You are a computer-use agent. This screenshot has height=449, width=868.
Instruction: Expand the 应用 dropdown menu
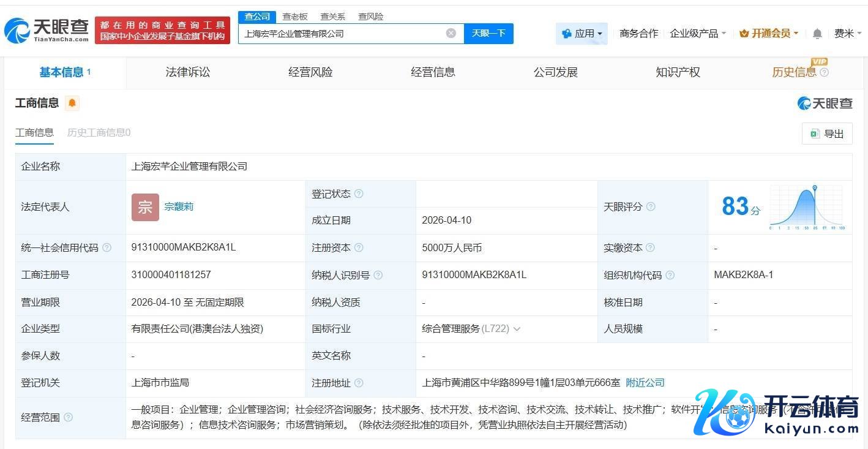[x=582, y=34]
